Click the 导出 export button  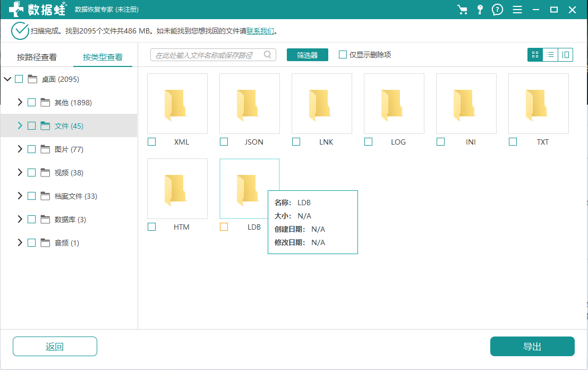pyautogui.click(x=532, y=347)
